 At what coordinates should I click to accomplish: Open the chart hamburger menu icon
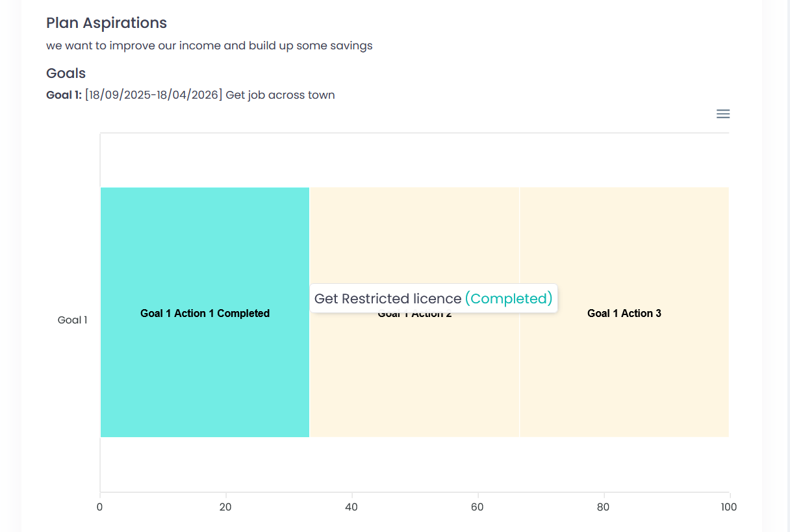(x=723, y=114)
